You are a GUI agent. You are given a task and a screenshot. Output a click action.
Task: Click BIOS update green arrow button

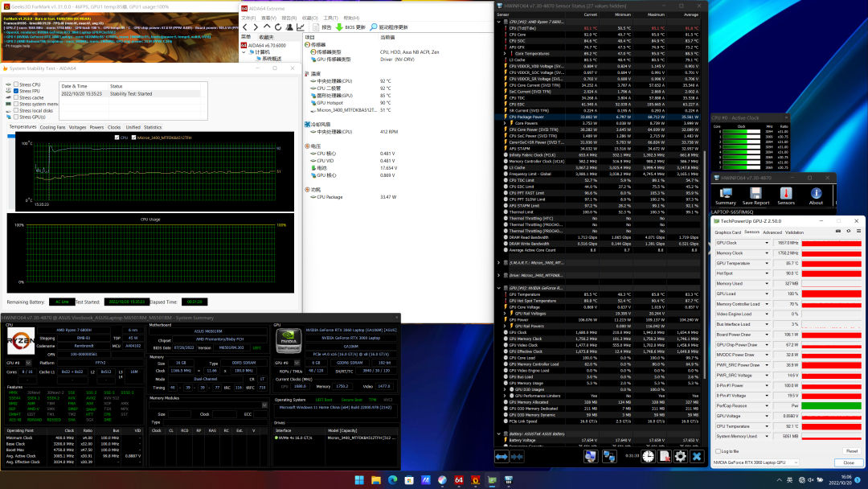coord(350,27)
